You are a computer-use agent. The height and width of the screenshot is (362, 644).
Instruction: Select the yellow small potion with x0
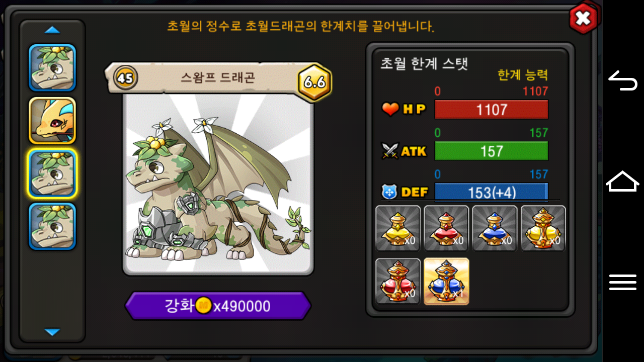click(x=398, y=228)
